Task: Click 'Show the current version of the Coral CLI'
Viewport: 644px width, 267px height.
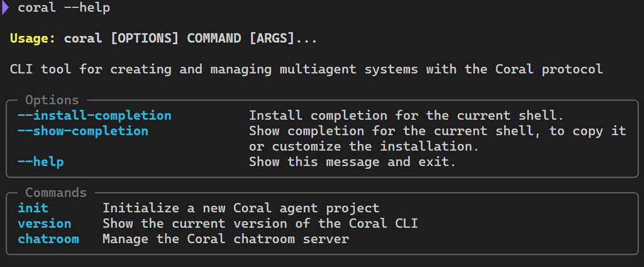Action: (260, 224)
